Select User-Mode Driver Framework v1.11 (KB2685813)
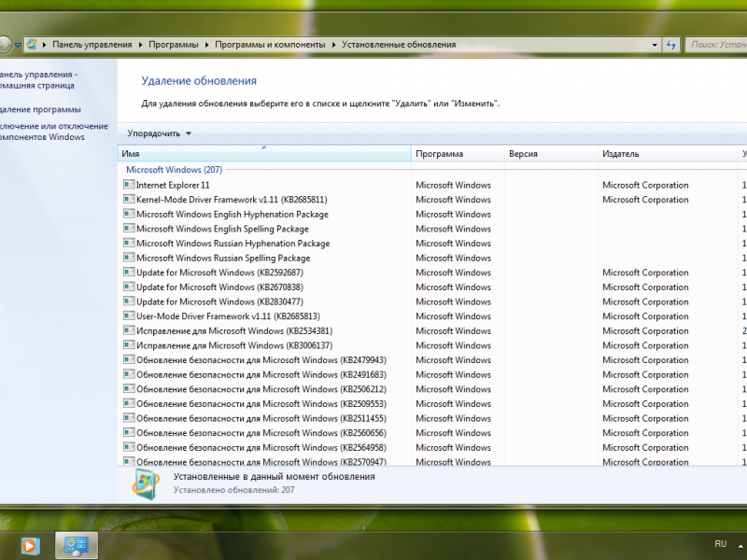747x560 pixels. tap(228, 316)
